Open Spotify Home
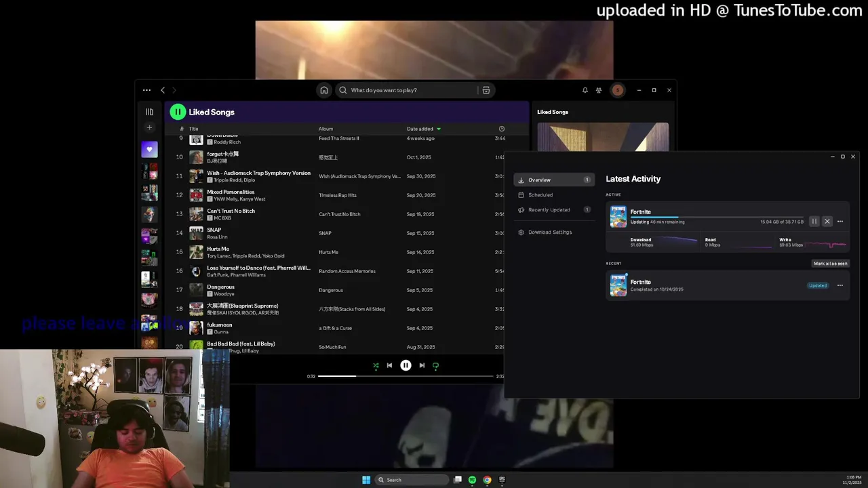The height and width of the screenshot is (488, 868). point(324,90)
